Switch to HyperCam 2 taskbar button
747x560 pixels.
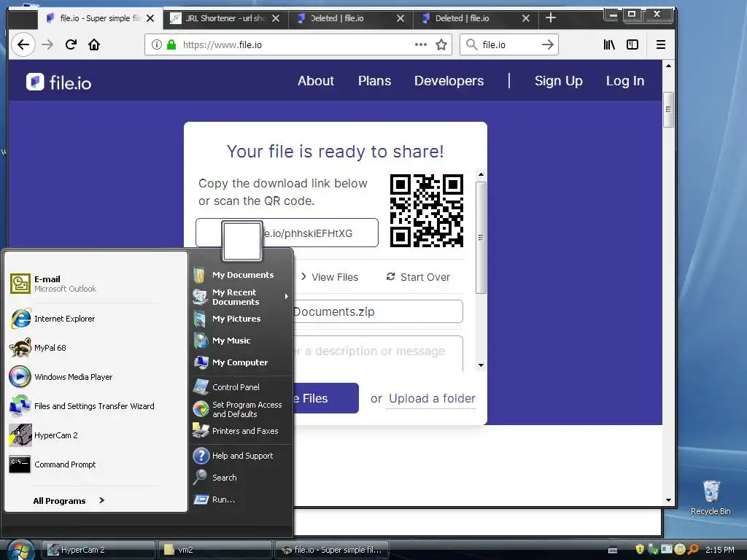99,550
